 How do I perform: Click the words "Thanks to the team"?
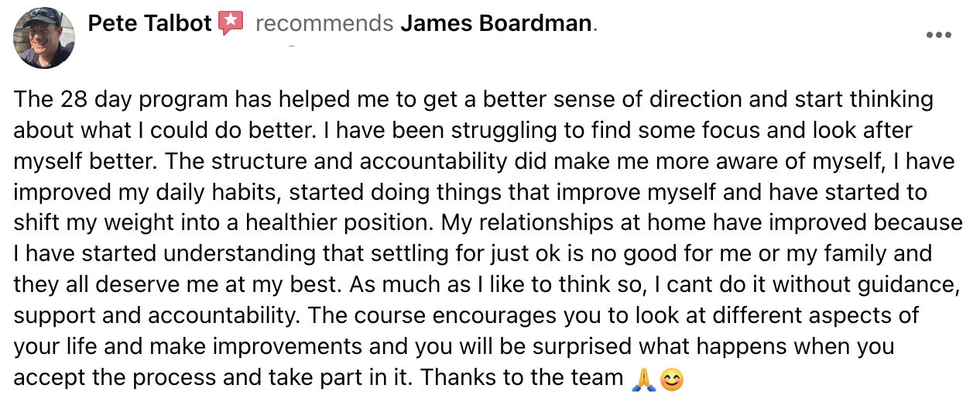(522, 377)
